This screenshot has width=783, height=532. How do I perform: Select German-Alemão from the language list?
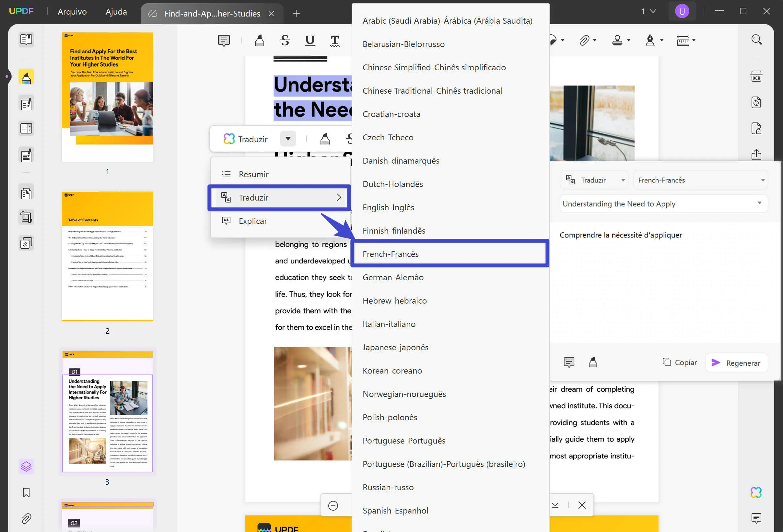393,277
